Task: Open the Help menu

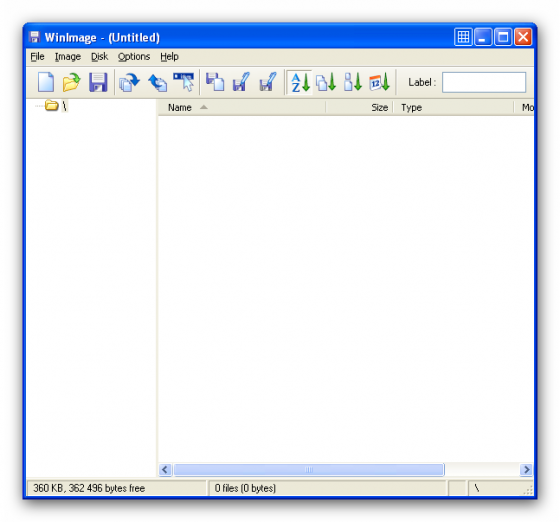Action: coord(169,57)
